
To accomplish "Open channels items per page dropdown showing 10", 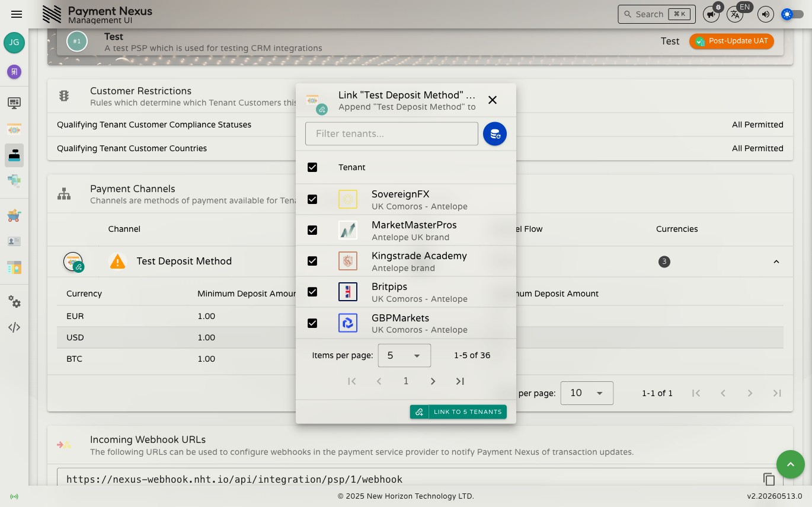I will 587,393.
